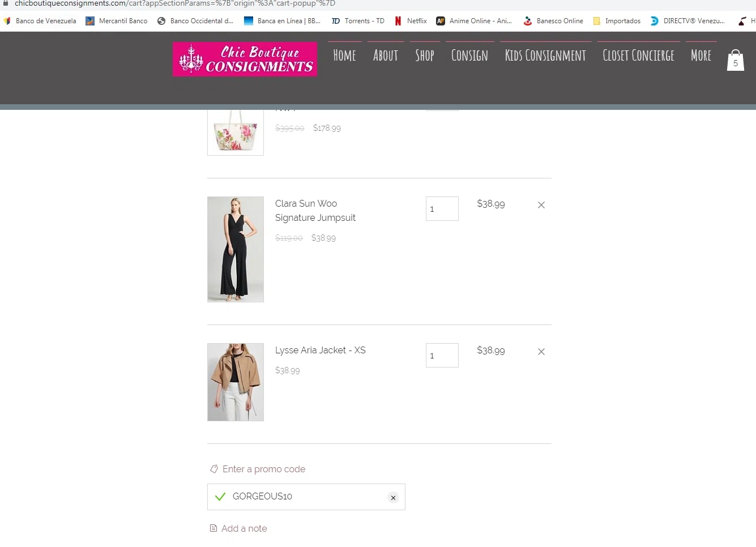Expand the More menu
This screenshot has height=547, width=756.
[701, 55]
